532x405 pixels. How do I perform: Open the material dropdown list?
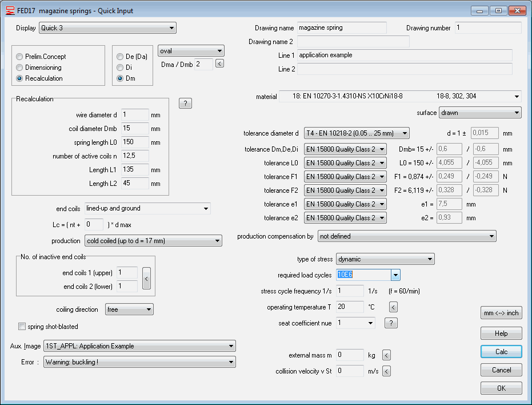517,97
